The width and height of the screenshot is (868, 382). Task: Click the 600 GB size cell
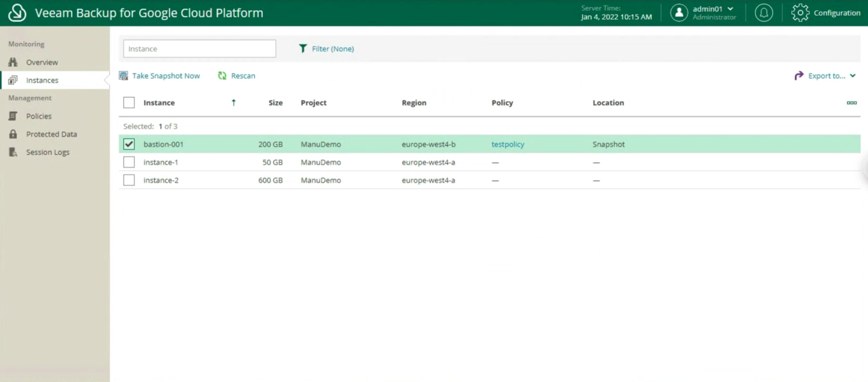270,180
